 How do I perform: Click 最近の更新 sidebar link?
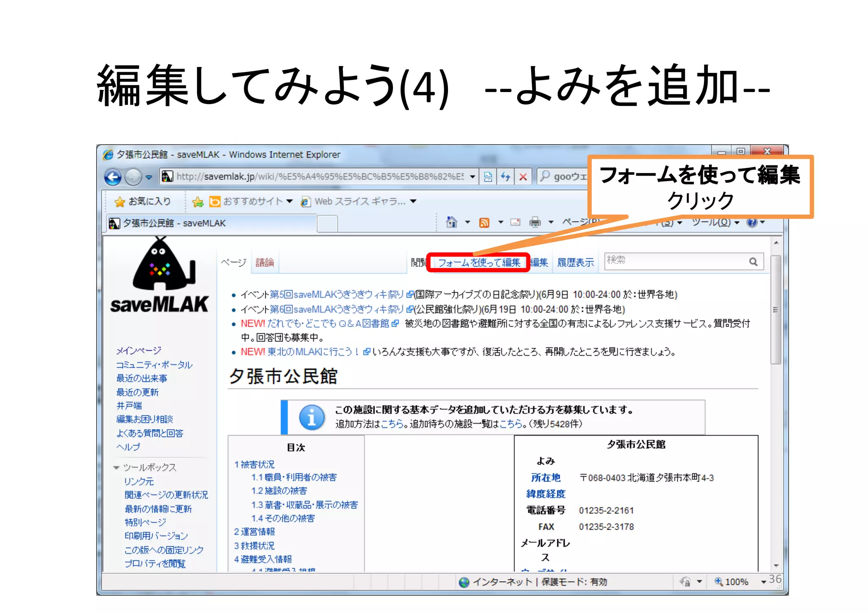click(137, 392)
